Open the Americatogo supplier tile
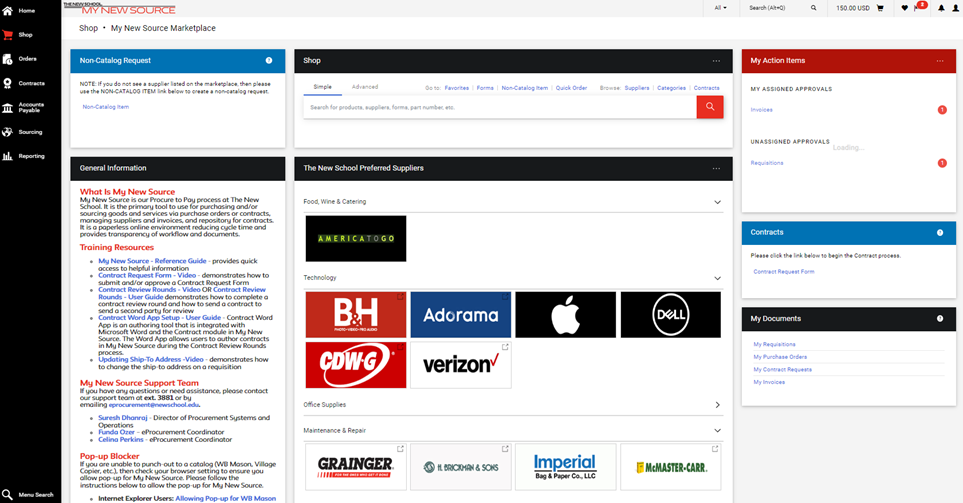Viewport: 963px width, 503px height. 356,238
